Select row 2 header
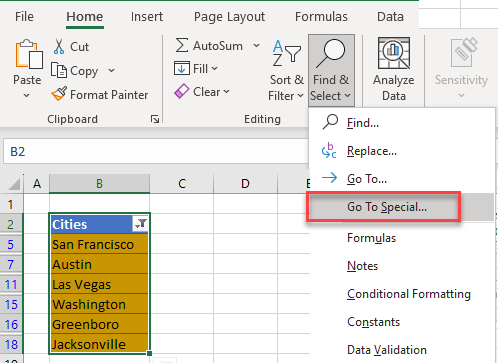The image size is (498, 363). (x=11, y=224)
